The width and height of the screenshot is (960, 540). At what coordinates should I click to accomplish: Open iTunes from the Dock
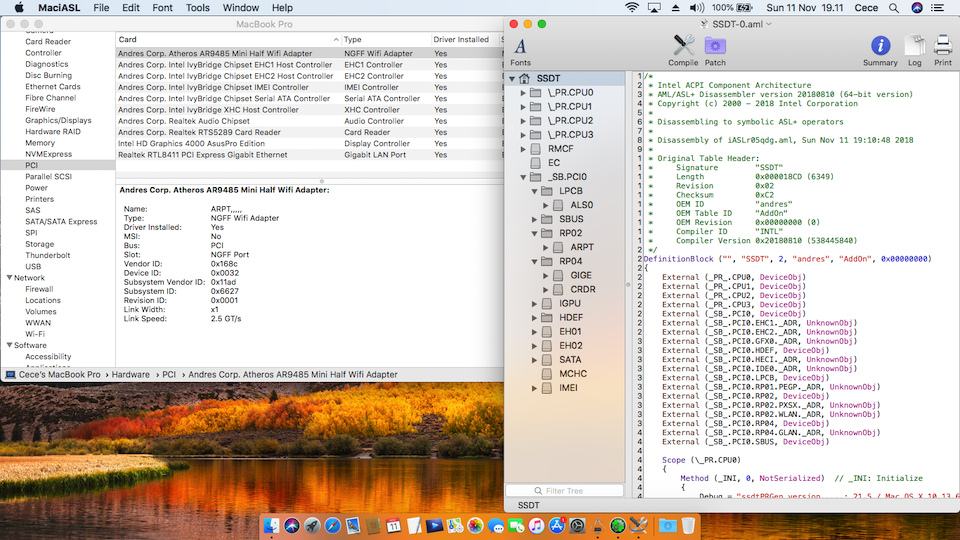[536, 525]
